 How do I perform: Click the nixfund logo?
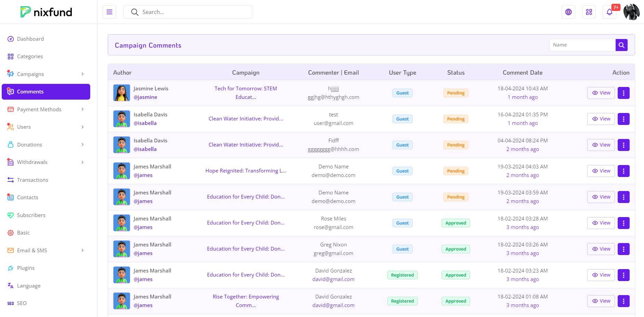pos(46,12)
